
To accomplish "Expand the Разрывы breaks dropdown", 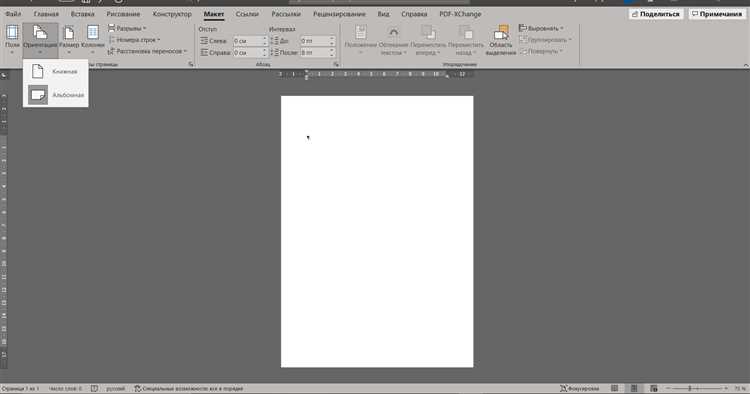I will click(127, 28).
